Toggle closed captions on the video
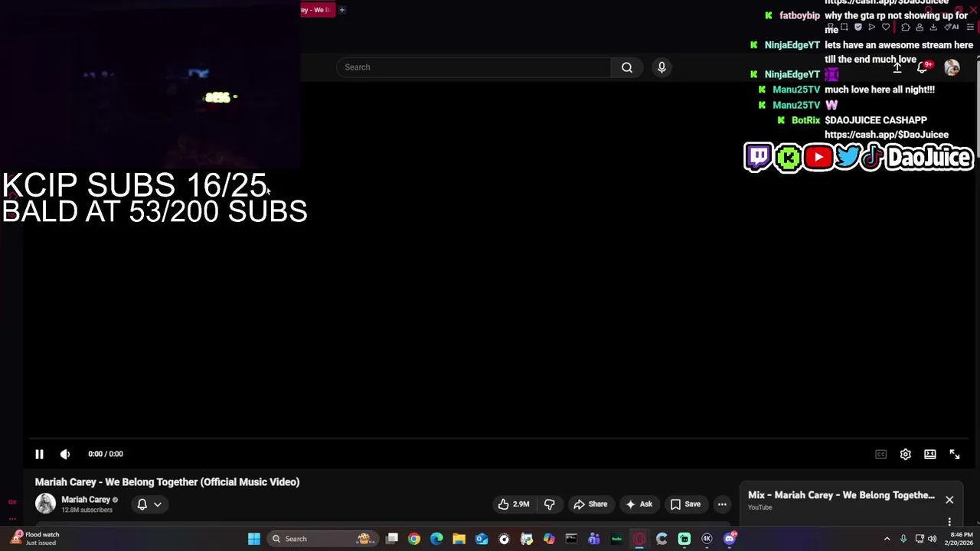980x551 pixels. (880, 454)
